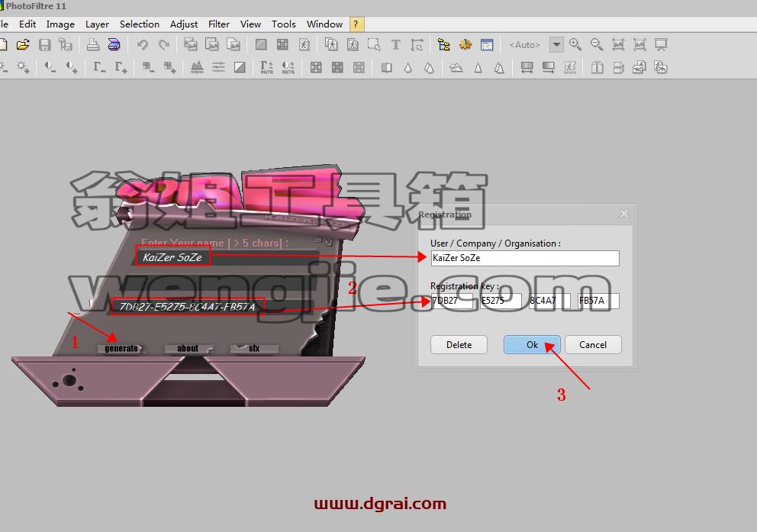Open the Filter menu
Viewport: 757px width, 532px height.
[219, 24]
